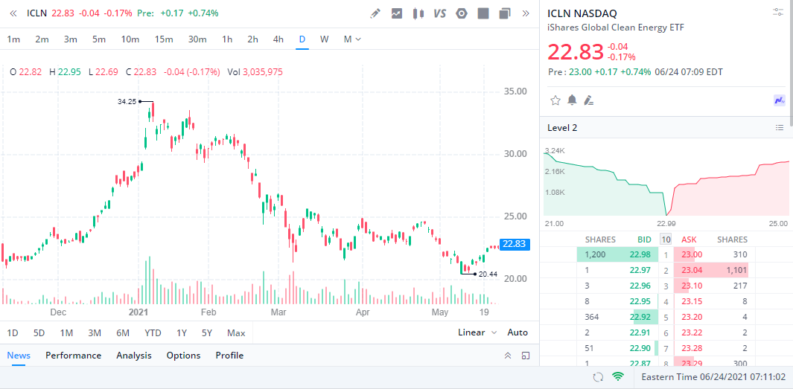Image resolution: width=793 pixels, height=389 pixels.
Task: Open the chart indicators icon
Action: tap(396, 14)
